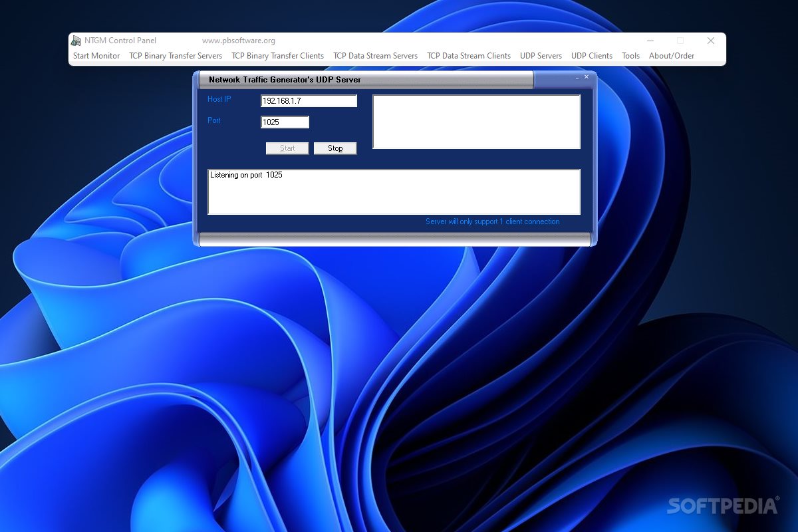Stop the UDP server

click(335, 148)
